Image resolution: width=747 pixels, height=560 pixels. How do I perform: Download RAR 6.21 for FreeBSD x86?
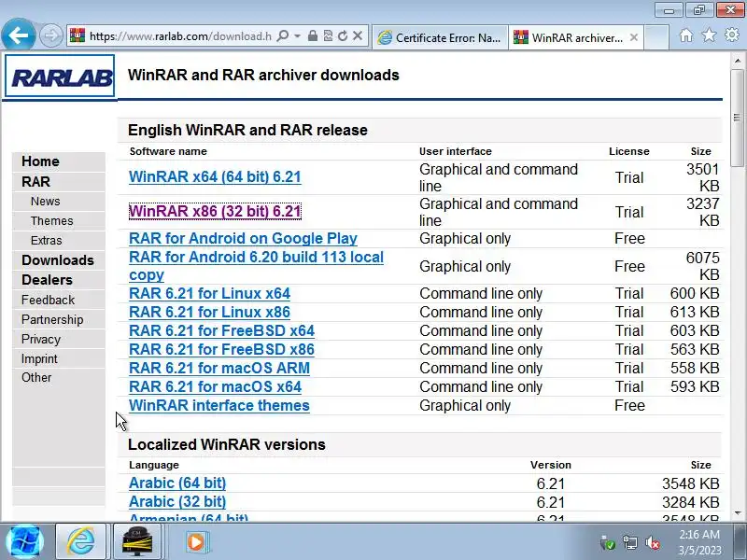[221, 349]
